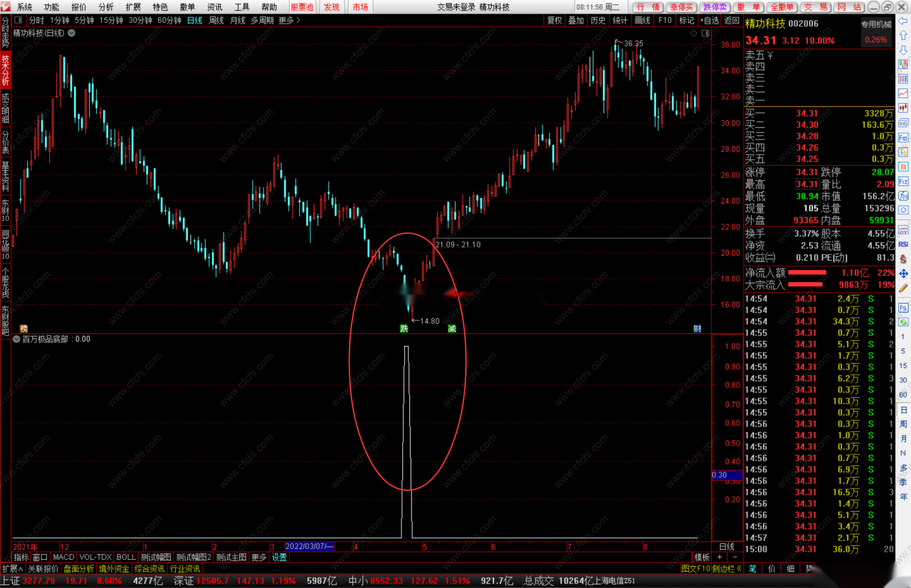The height and width of the screenshot is (588, 911).
Task: Click the trend line chart icon
Action: (903, 93)
